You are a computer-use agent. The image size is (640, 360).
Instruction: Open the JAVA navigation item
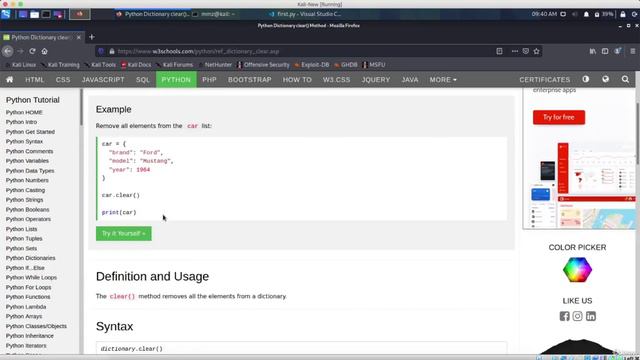point(410,80)
